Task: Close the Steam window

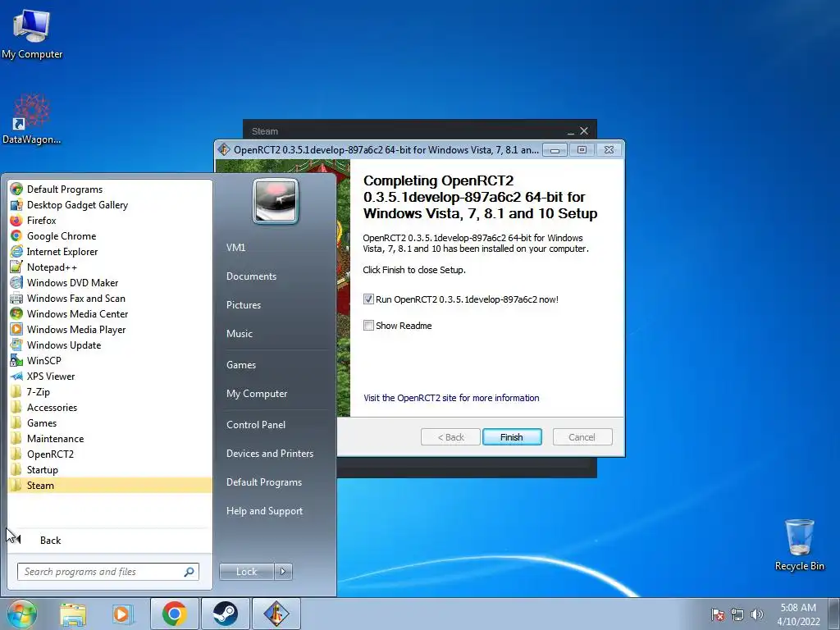Action: coord(584,130)
